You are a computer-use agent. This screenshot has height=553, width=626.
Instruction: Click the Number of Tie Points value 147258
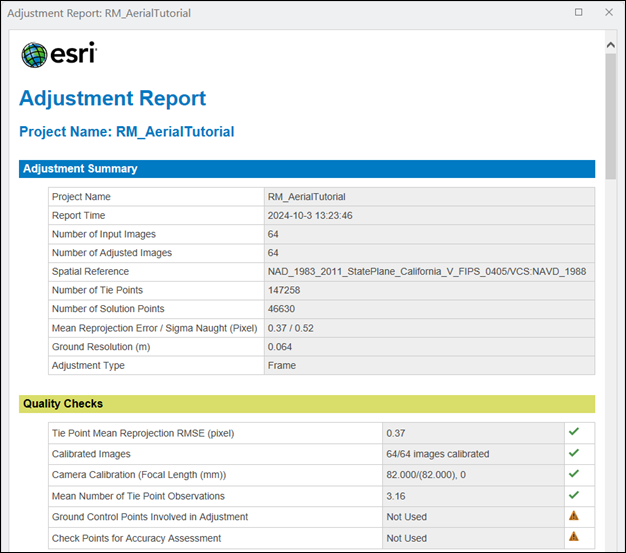click(284, 290)
